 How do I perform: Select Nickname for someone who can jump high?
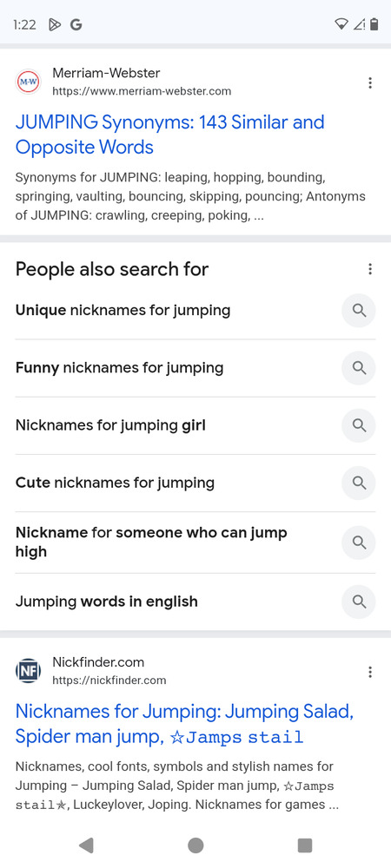[195, 542]
